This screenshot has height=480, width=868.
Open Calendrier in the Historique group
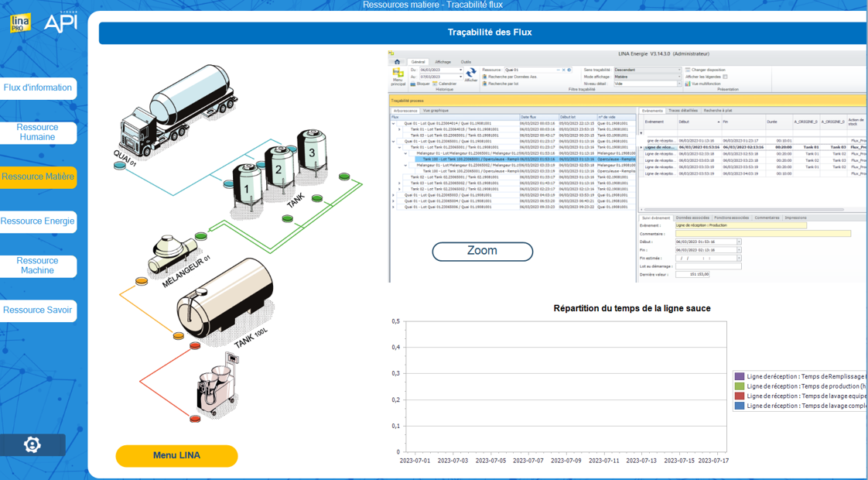coord(445,84)
